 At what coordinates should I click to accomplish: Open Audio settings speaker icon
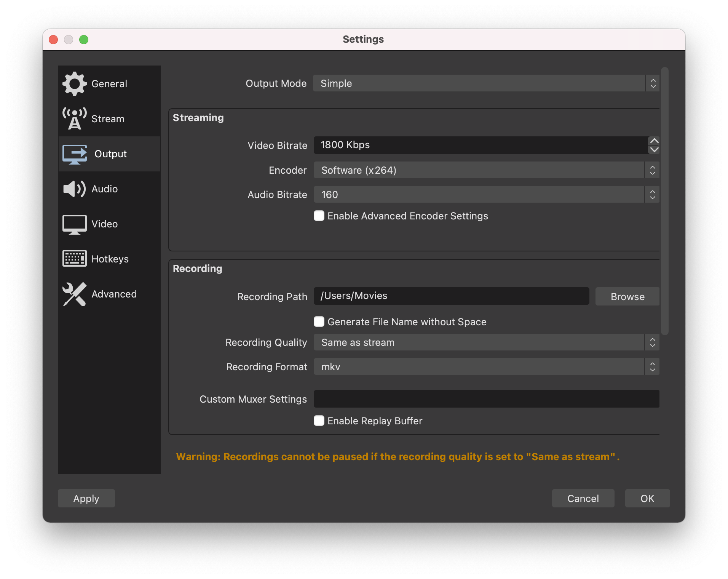pyautogui.click(x=74, y=189)
